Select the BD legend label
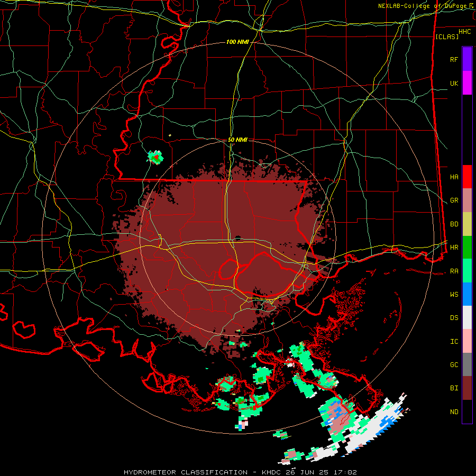The image size is (476, 476). click(x=454, y=224)
